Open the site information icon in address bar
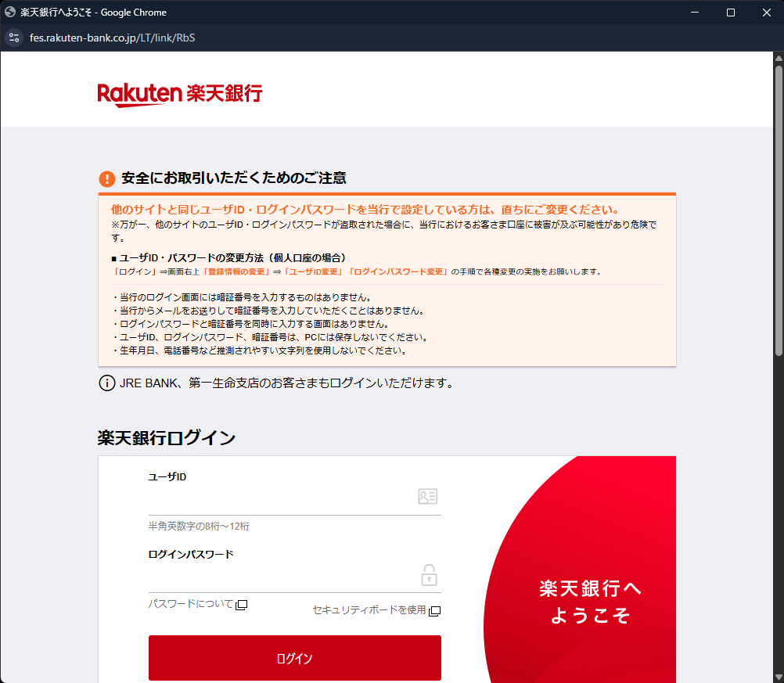This screenshot has height=683, width=784. (x=14, y=38)
